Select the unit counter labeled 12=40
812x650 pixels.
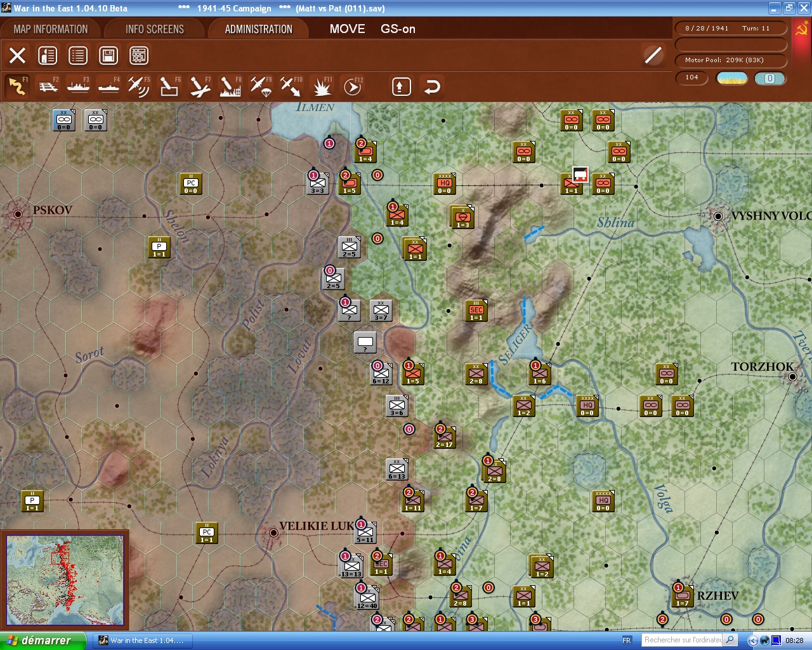[367, 598]
